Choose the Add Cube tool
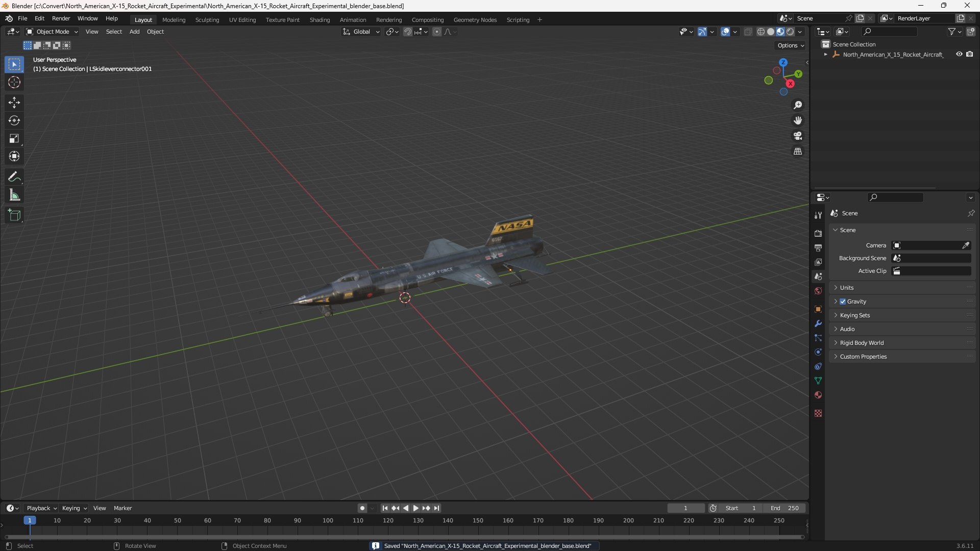 point(14,215)
